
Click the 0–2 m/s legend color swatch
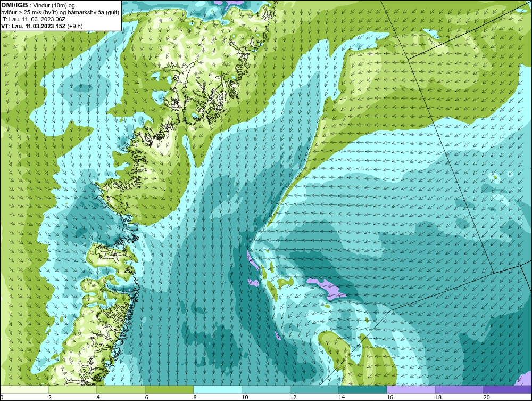pos(24,389)
